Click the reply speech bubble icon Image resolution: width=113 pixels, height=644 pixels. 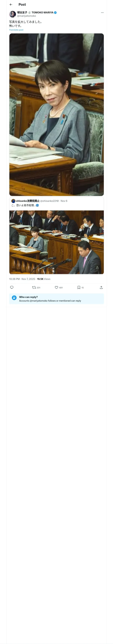[x=12, y=288]
